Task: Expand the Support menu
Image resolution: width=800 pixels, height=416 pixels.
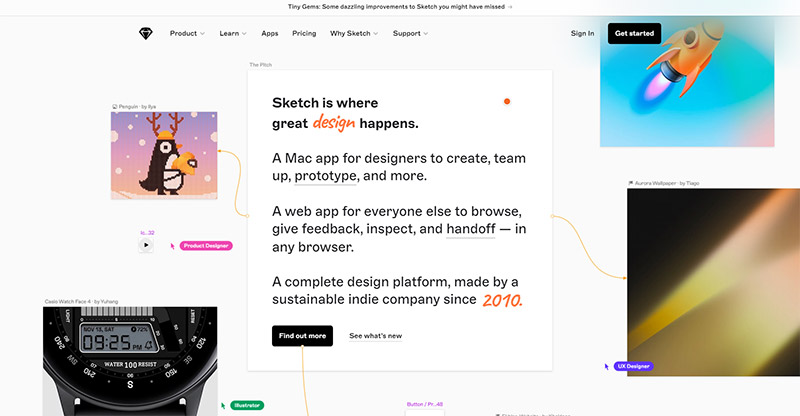Action: [410, 33]
